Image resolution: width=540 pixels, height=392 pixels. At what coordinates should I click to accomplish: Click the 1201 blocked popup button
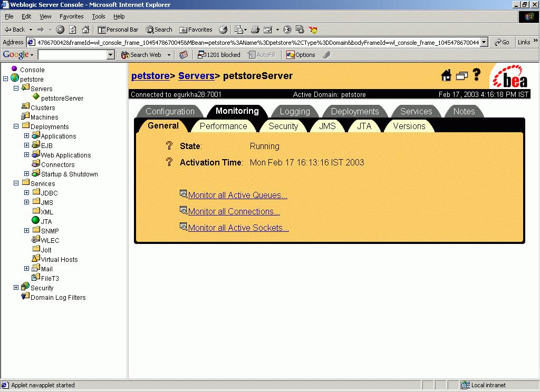(x=219, y=55)
